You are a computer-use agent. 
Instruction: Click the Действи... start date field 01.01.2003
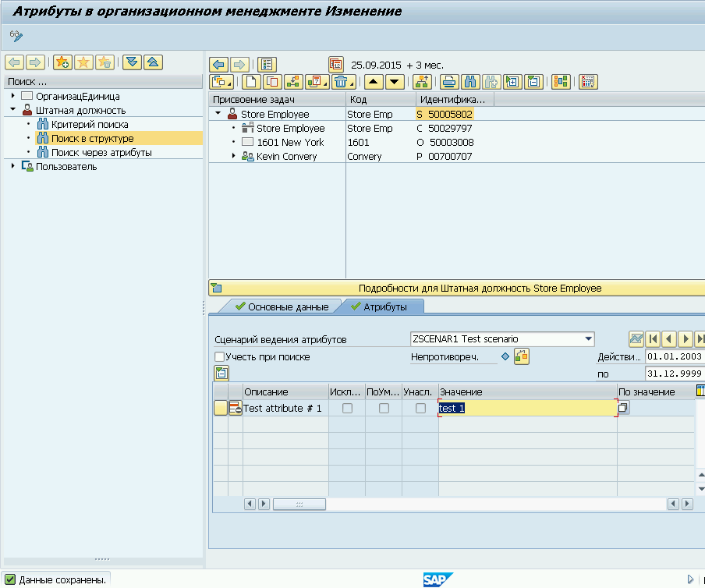click(675, 356)
